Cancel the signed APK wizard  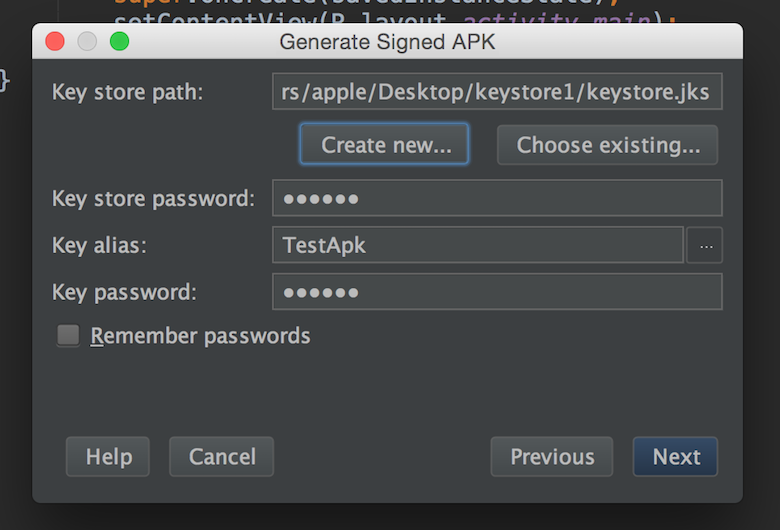click(x=222, y=457)
